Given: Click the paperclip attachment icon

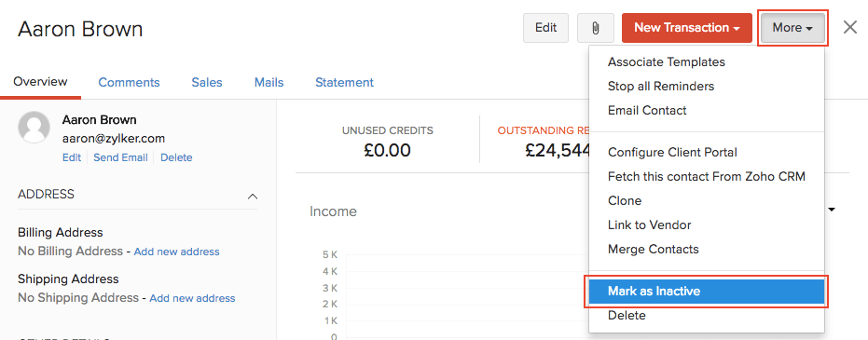Looking at the screenshot, I should 596,28.
